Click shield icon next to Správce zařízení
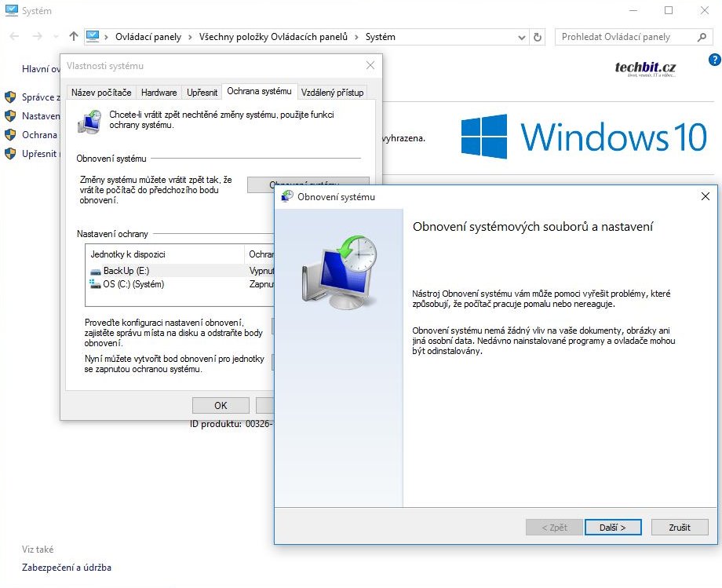Viewport: 722px width, 588px height. (10, 97)
